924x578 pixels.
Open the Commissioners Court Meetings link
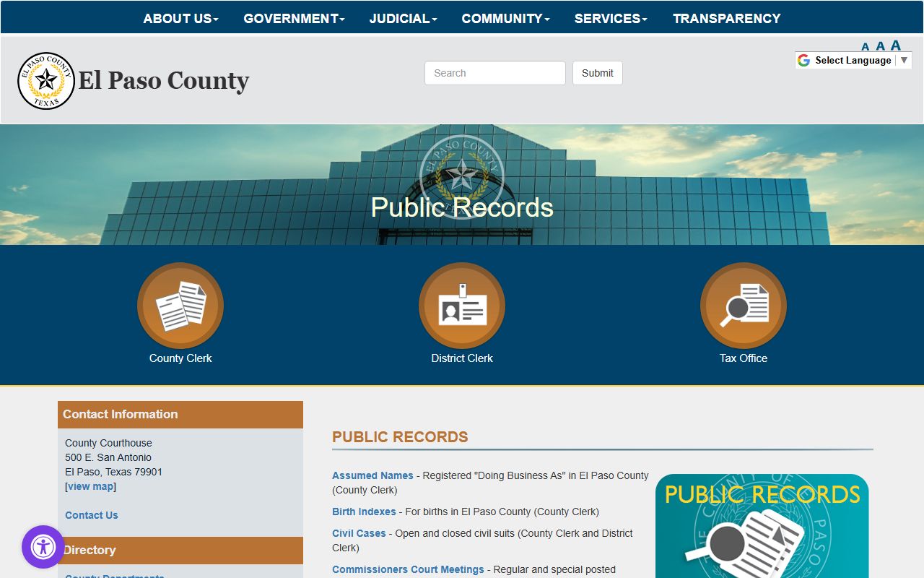tap(408, 569)
